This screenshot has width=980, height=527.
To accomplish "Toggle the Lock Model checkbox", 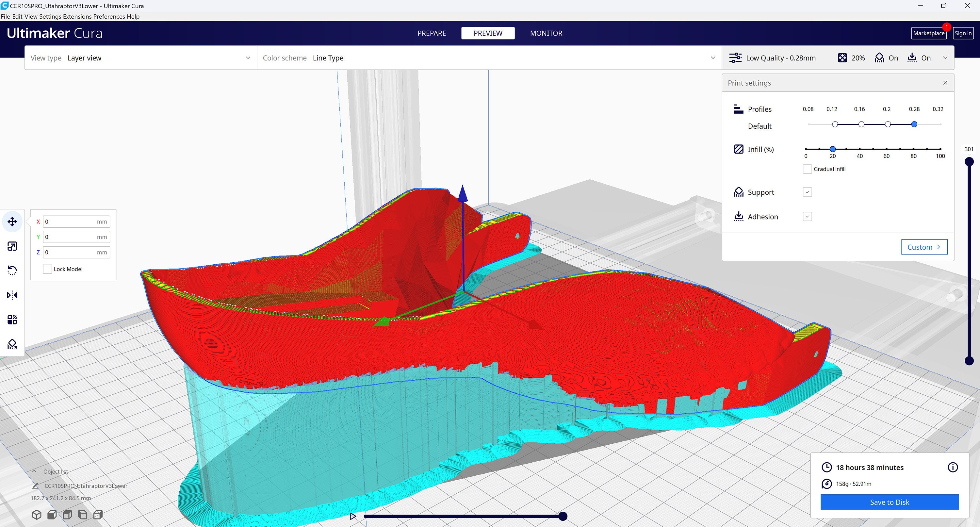I will coord(47,269).
